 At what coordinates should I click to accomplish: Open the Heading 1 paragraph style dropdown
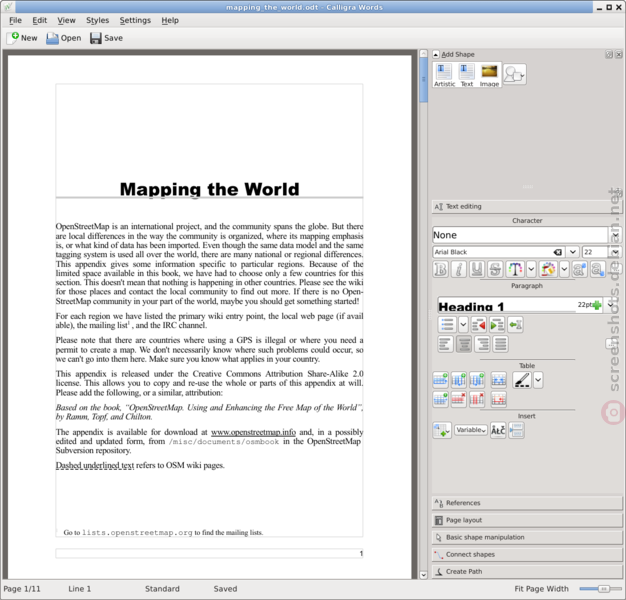tap(610, 305)
